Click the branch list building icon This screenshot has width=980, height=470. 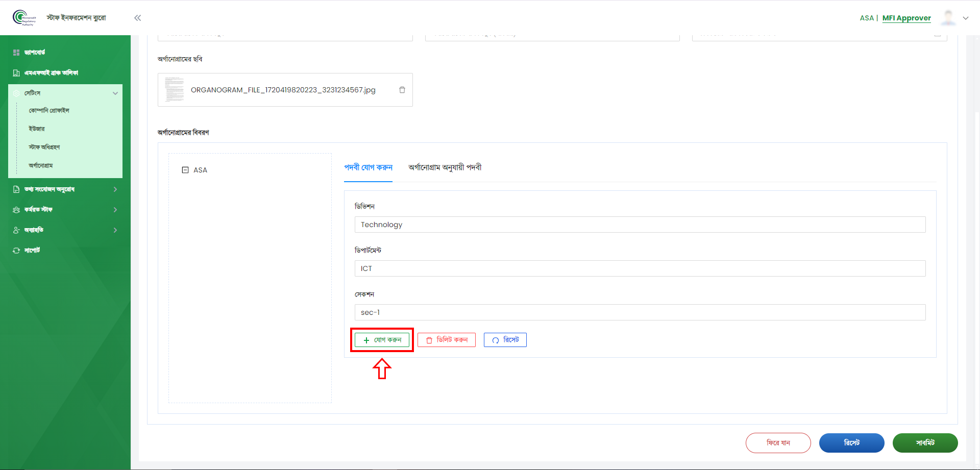pos(16,73)
